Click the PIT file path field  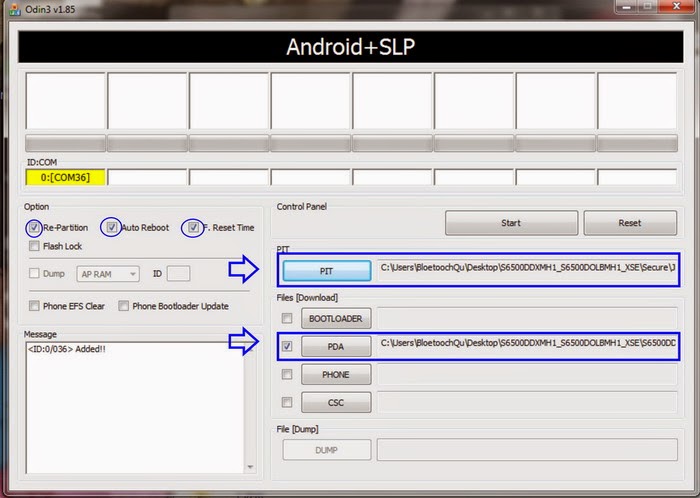(x=527, y=270)
